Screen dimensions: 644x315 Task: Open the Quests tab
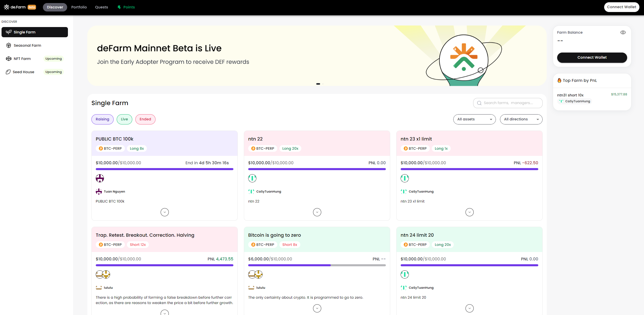tap(101, 7)
